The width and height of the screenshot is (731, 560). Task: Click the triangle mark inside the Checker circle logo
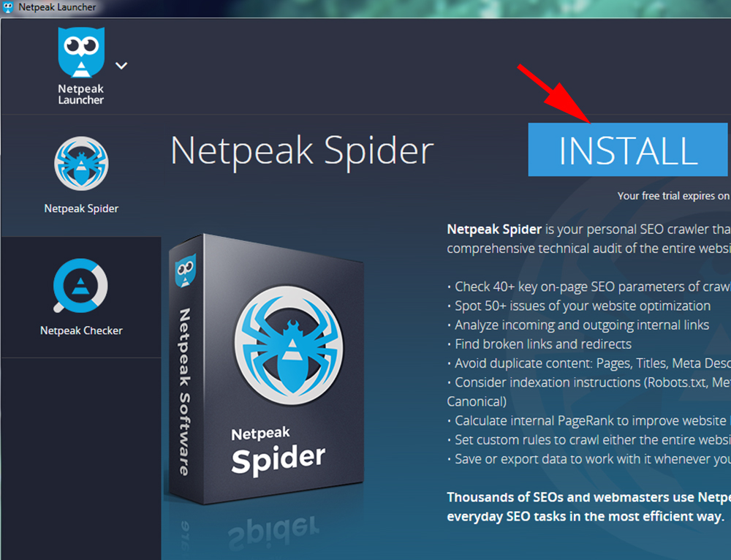(x=80, y=285)
